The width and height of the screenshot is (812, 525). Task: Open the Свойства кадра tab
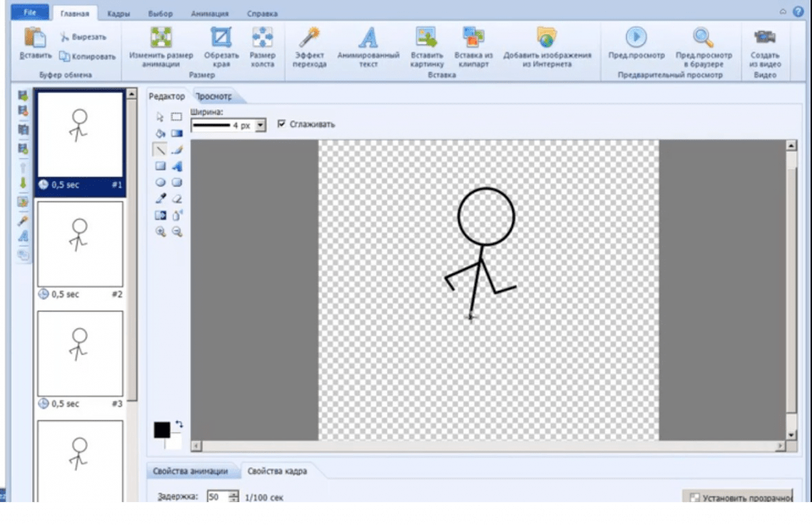coord(277,471)
